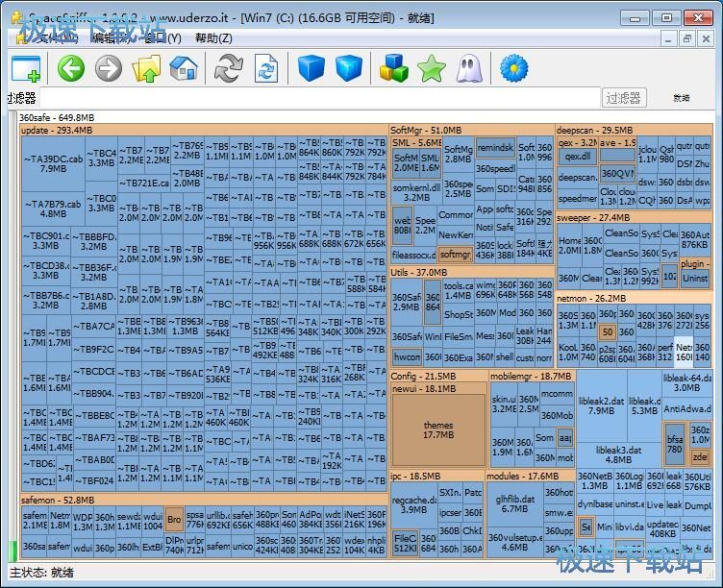Select the Config - 21.5MB folder header
The height and width of the screenshot is (588, 723).
pos(438,376)
